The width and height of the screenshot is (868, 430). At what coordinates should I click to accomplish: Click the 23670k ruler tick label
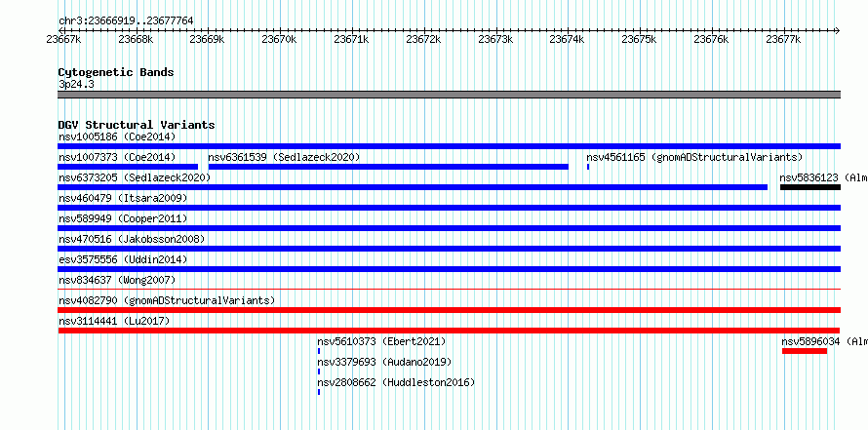280,39
